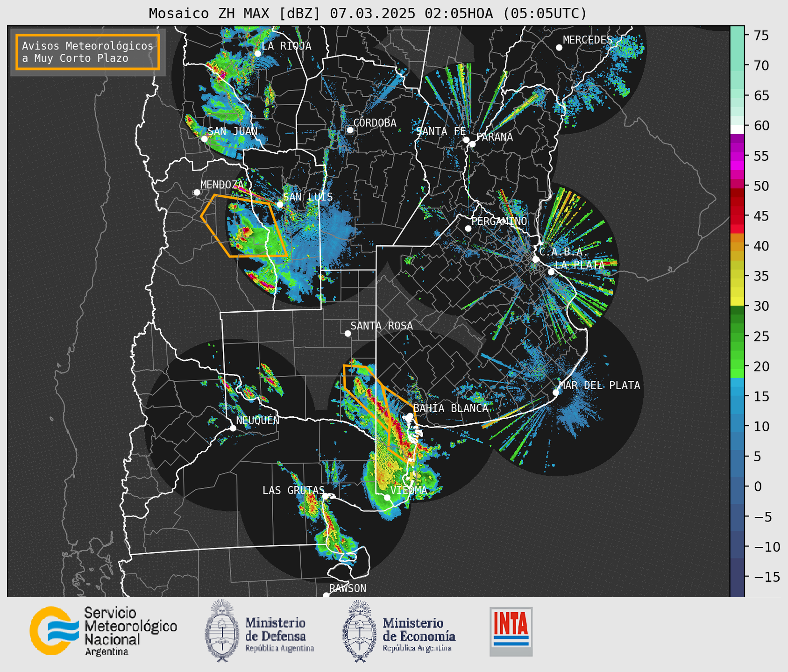The image size is (788, 672).
Task: Click the yellow 30-35 dBZ band on color bar
Action: point(737,290)
